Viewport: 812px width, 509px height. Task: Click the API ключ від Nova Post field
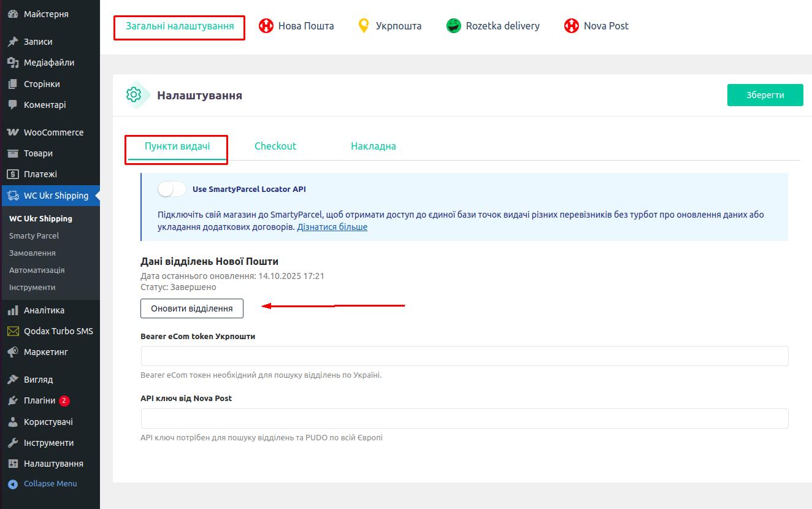(x=464, y=418)
